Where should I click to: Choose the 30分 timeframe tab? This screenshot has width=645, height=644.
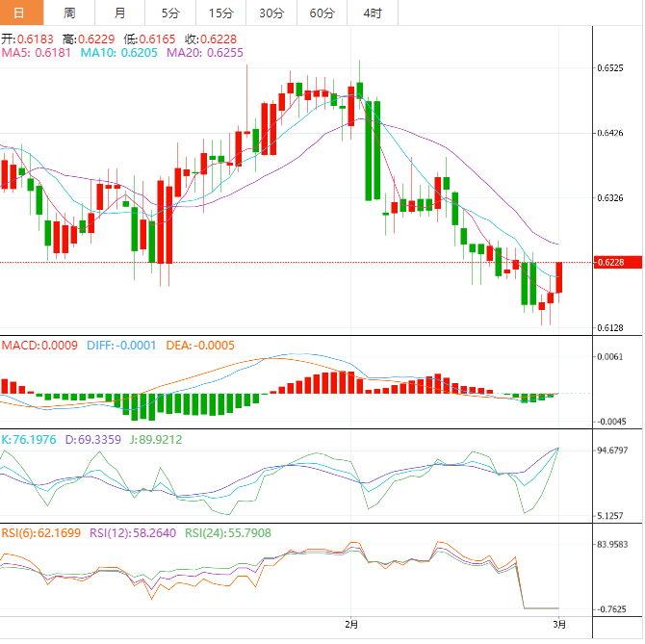pos(271,13)
